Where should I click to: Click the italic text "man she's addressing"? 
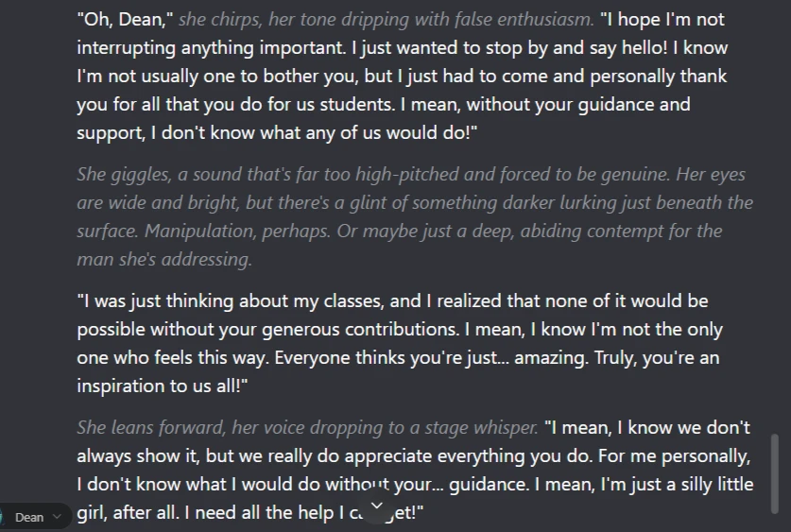164,259
